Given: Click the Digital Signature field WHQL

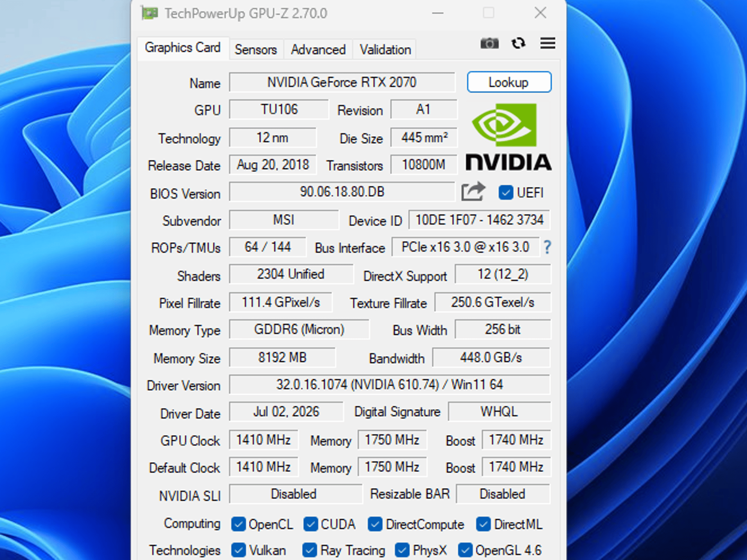Looking at the screenshot, I should [499, 412].
